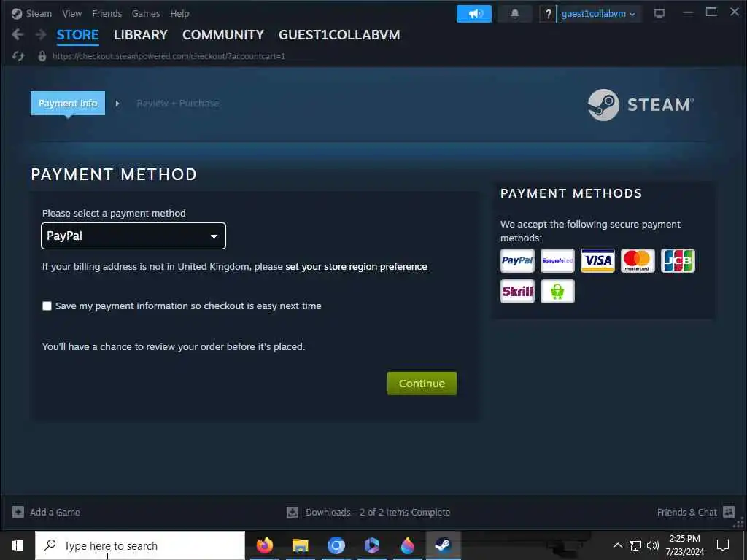Switch to the LIBRARY tab

pyautogui.click(x=141, y=35)
